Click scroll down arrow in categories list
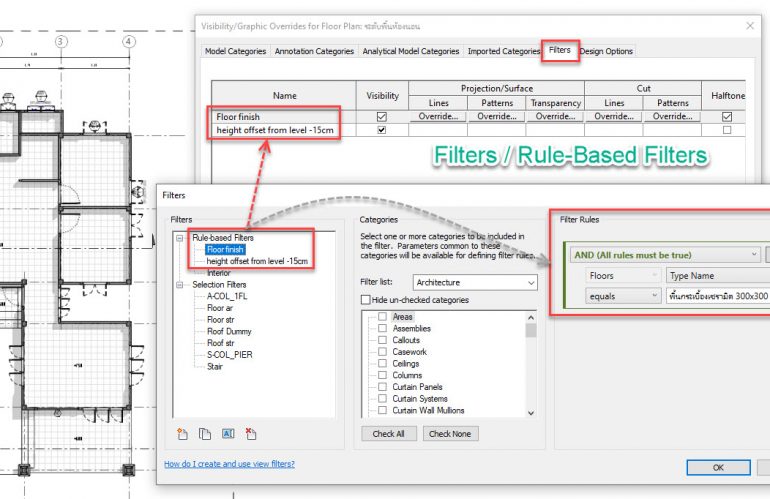The image size is (770, 499). coord(531,413)
